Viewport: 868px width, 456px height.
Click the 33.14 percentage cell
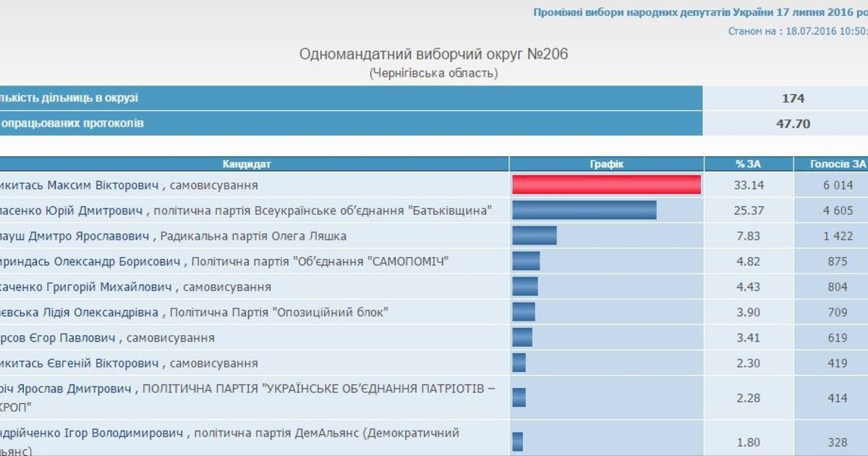coord(748,185)
